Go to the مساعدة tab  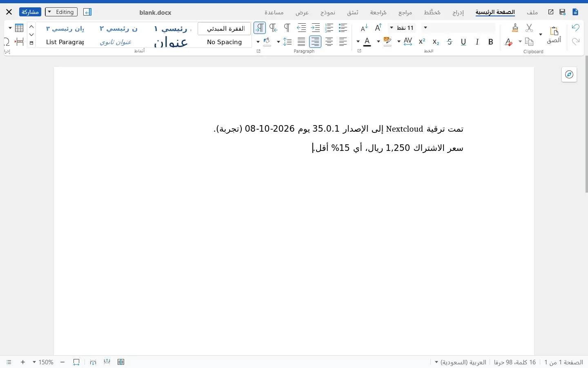point(274,13)
